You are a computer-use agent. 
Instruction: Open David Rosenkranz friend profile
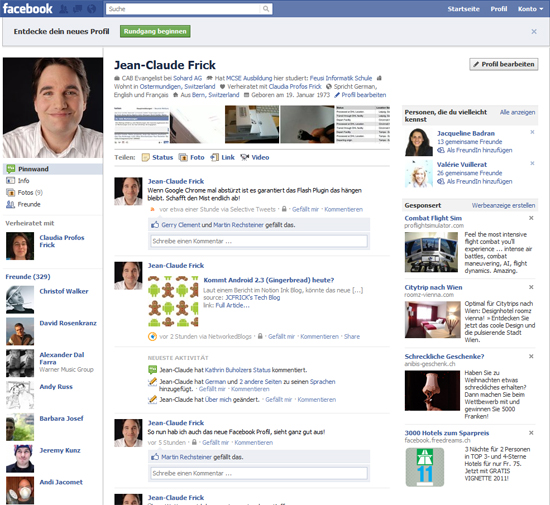point(68,323)
